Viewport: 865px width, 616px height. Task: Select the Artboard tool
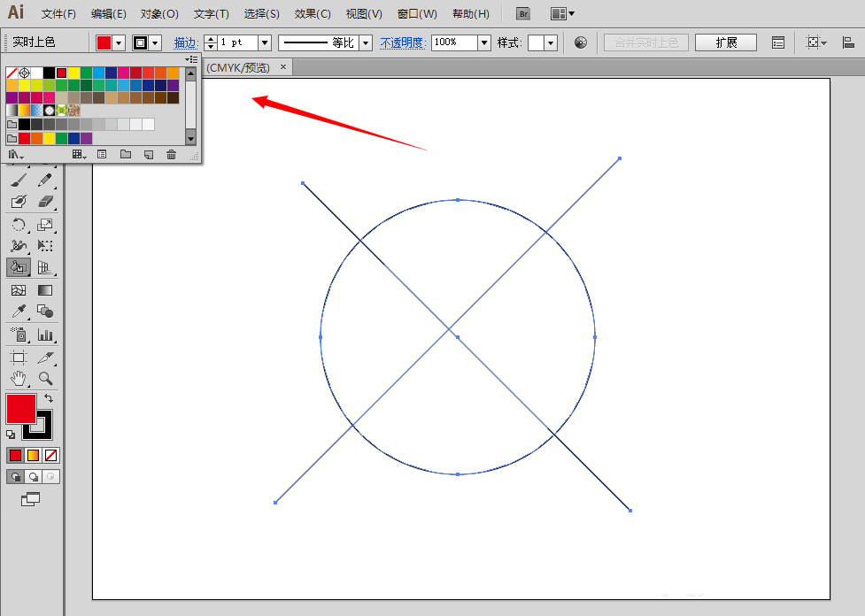[x=19, y=358]
